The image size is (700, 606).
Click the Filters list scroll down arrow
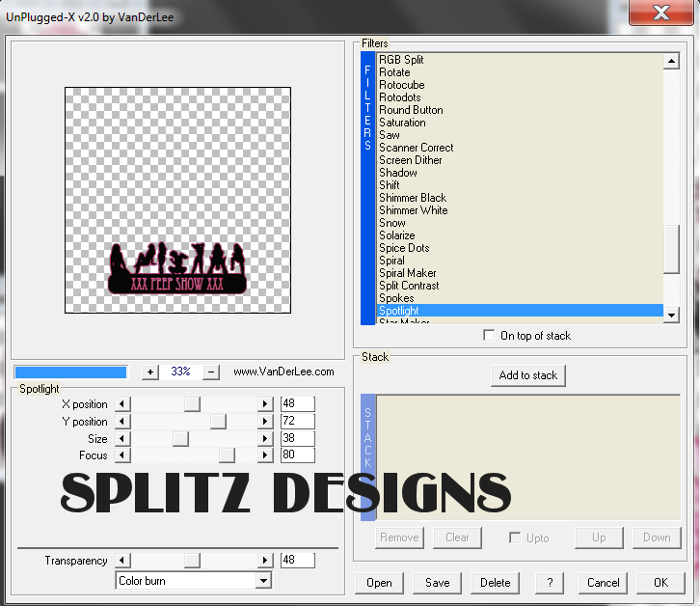[x=671, y=316]
